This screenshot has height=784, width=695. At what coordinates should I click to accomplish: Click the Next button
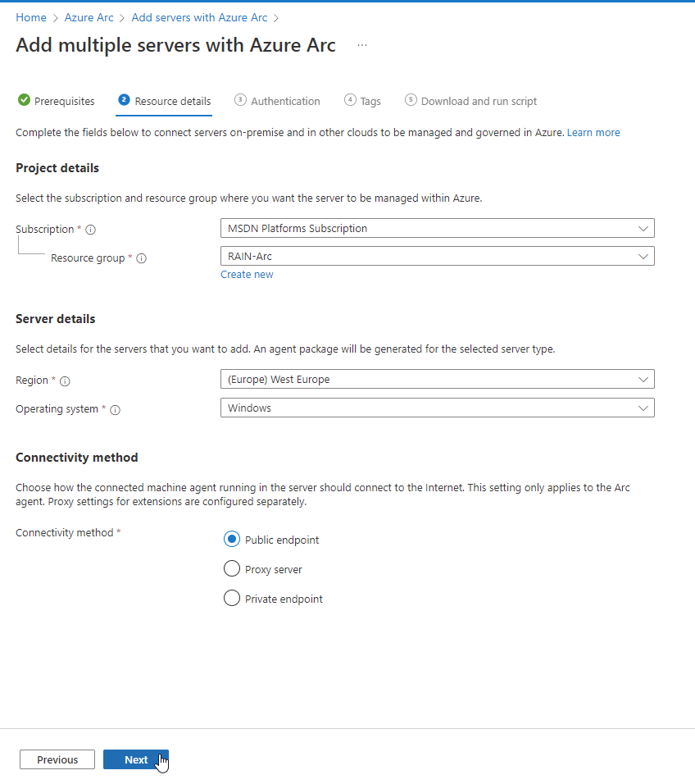point(136,759)
